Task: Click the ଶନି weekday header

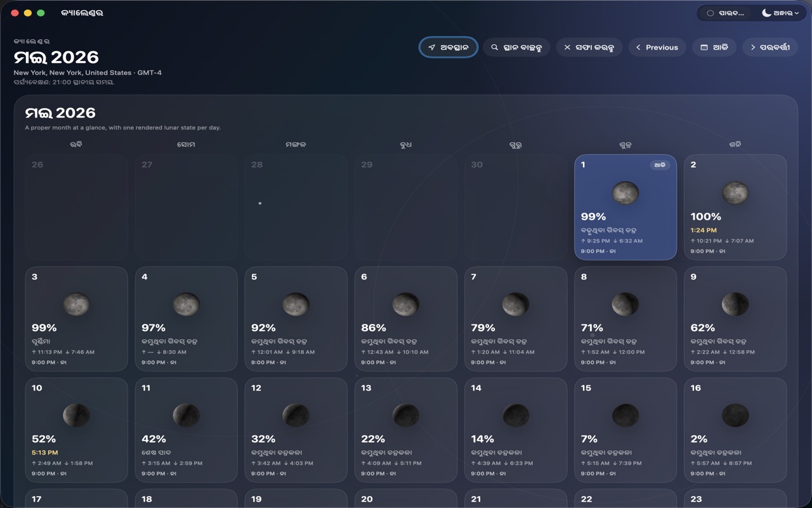Action: [735, 144]
